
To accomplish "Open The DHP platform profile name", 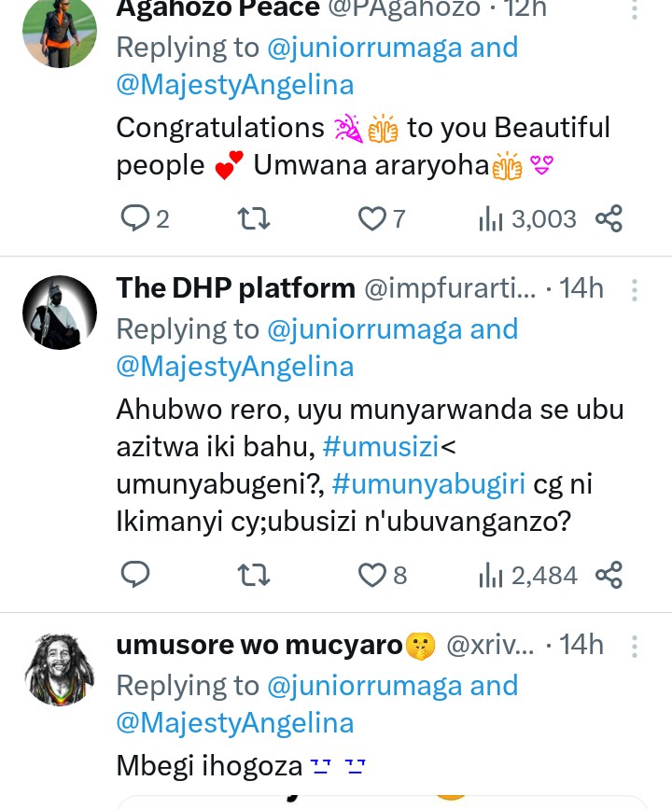I will click(x=235, y=289).
